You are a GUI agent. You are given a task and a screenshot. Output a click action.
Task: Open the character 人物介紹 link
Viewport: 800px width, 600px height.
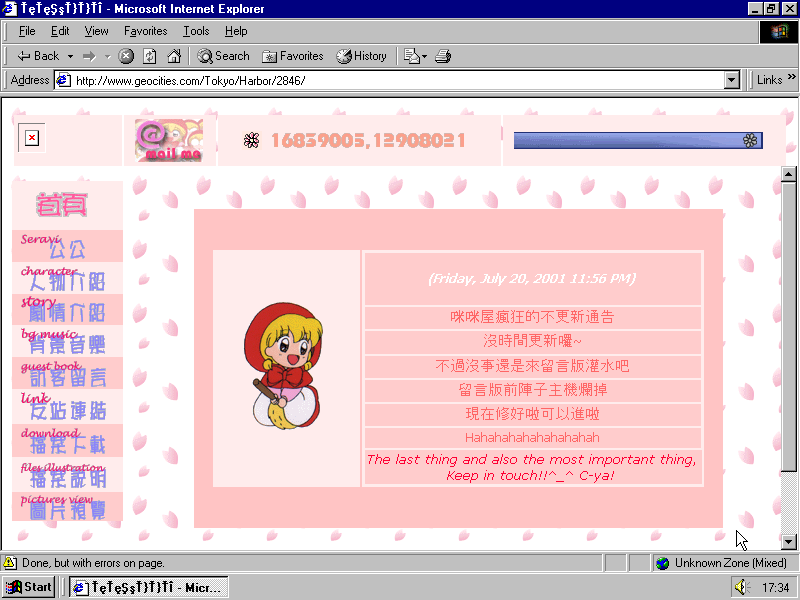point(67,278)
